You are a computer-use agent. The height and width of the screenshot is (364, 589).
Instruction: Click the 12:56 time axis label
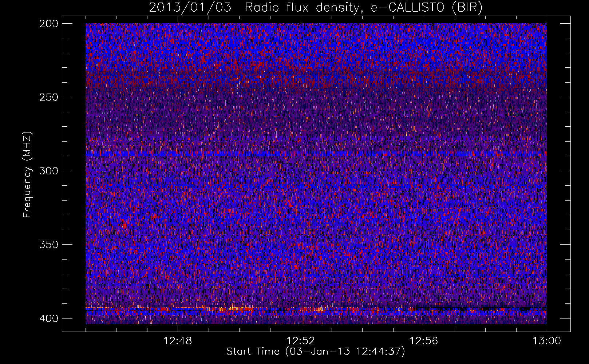click(424, 341)
